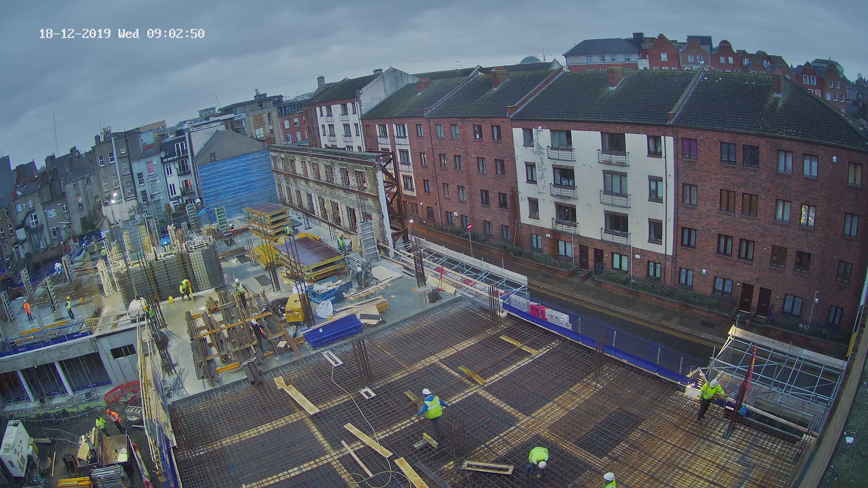Screen dimensions: 868x488
Task: Click the dome on the distant skyline
Action: point(531,60)
